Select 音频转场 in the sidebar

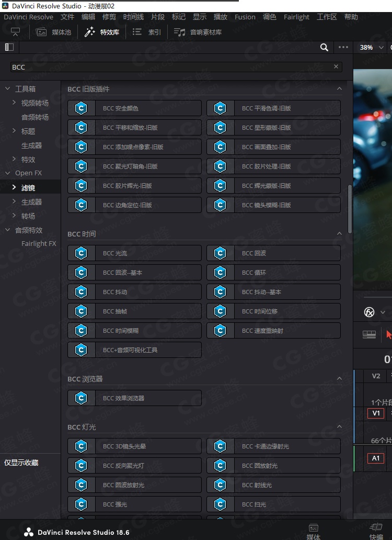[x=34, y=117]
